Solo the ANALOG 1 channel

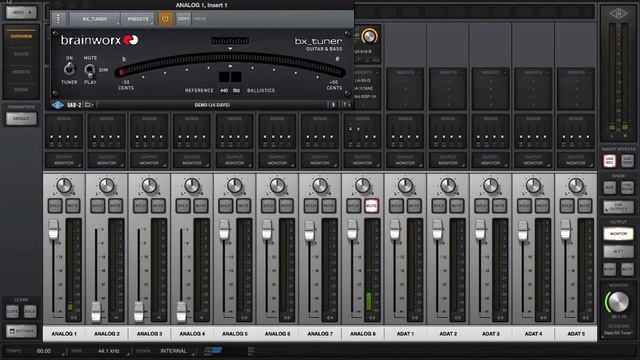coord(56,206)
